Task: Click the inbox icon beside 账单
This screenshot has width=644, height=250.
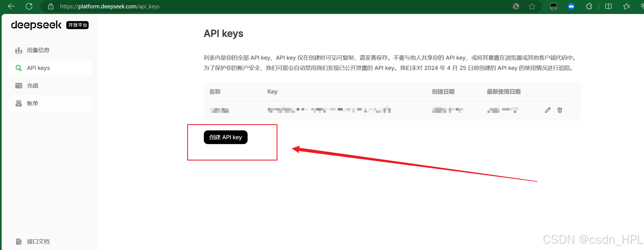Action: click(19, 103)
